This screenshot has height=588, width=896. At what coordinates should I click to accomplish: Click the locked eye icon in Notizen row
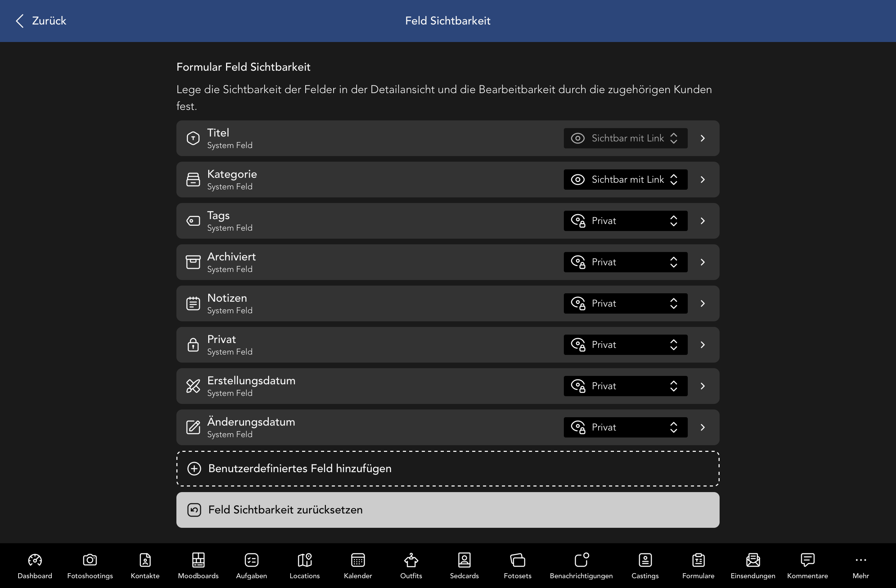tap(578, 303)
